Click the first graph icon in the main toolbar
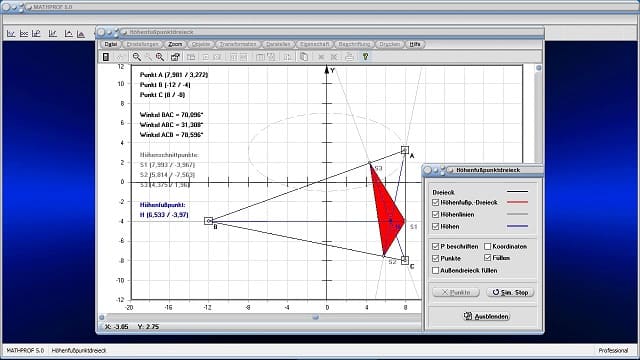Screen dimensions: 640x360 tap(11, 34)
